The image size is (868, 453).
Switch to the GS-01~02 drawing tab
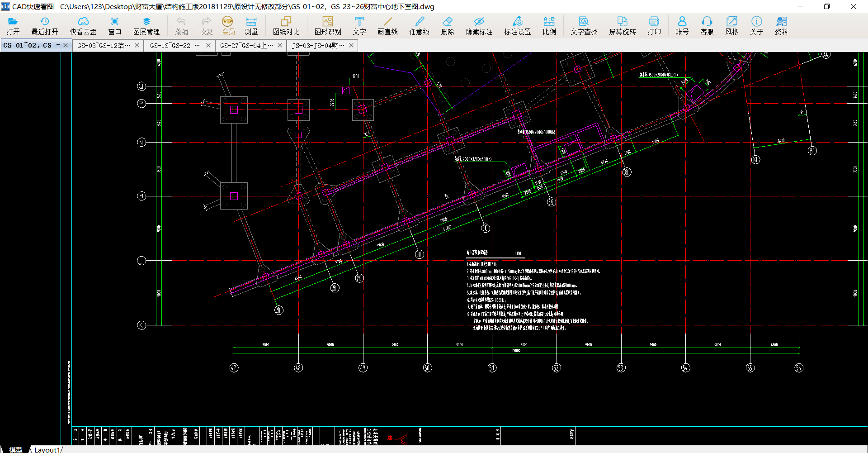pos(32,45)
